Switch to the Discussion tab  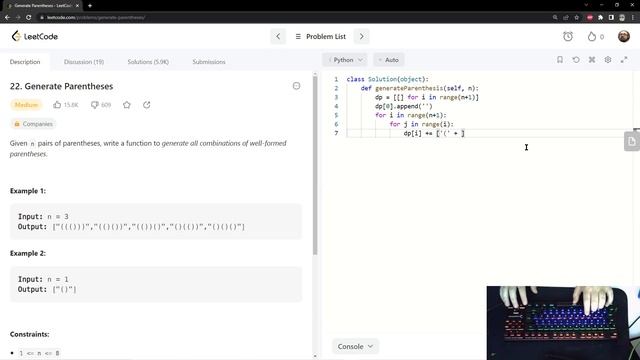[x=84, y=62]
